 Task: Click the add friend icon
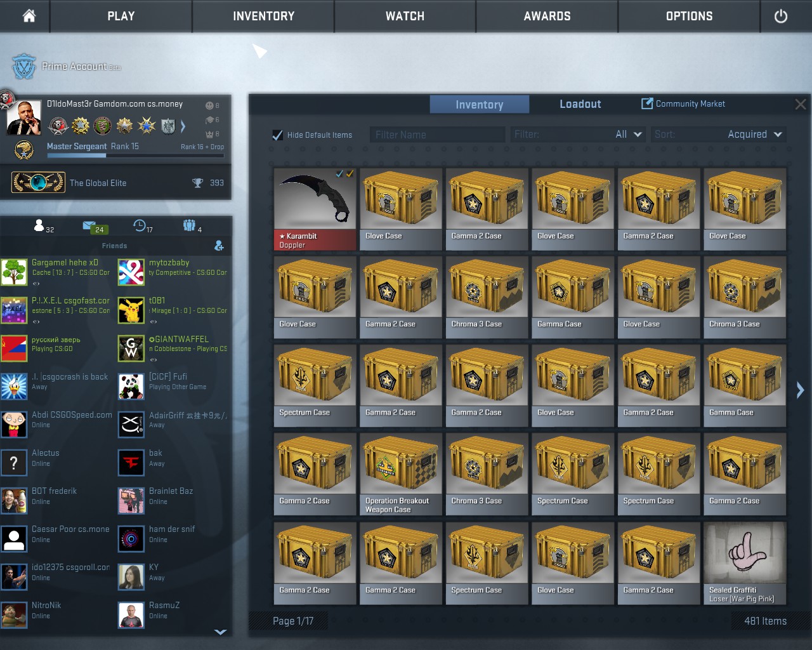point(219,246)
